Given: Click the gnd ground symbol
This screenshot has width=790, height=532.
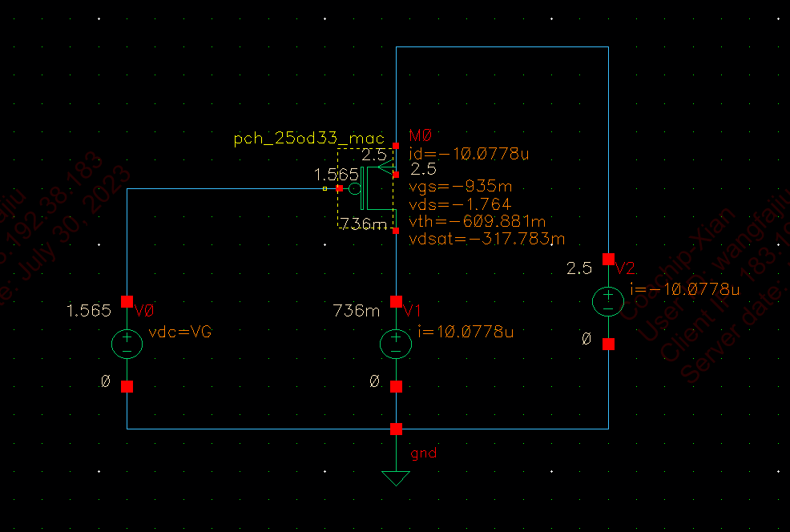Looking at the screenshot, I should click(396, 473).
